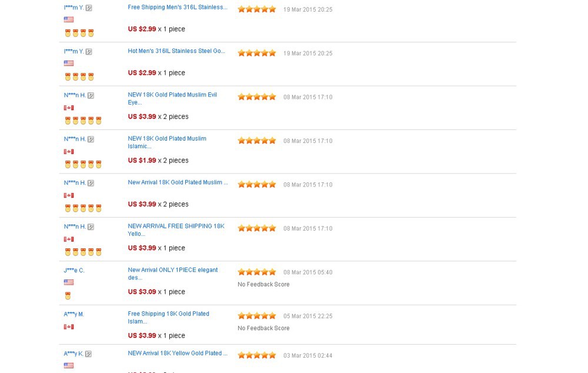Click the five-star rating on J***e C.'s review

click(256, 272)
